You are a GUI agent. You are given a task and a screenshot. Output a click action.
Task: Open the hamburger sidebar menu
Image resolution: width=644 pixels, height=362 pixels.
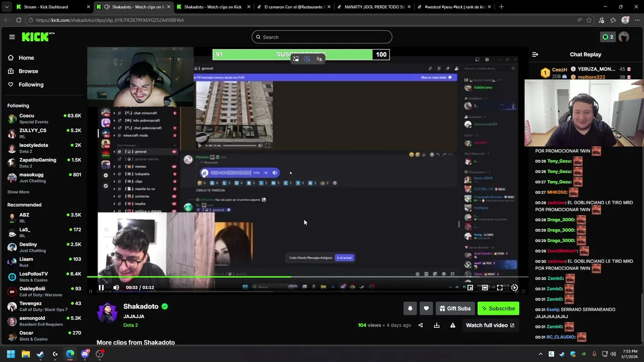point(12,37)
